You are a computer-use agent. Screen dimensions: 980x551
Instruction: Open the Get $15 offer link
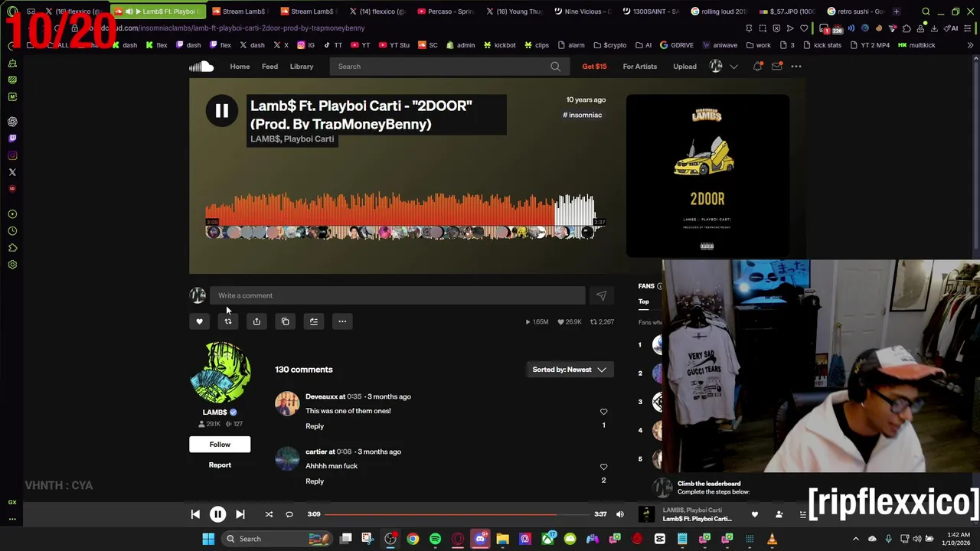pos(594,67)
